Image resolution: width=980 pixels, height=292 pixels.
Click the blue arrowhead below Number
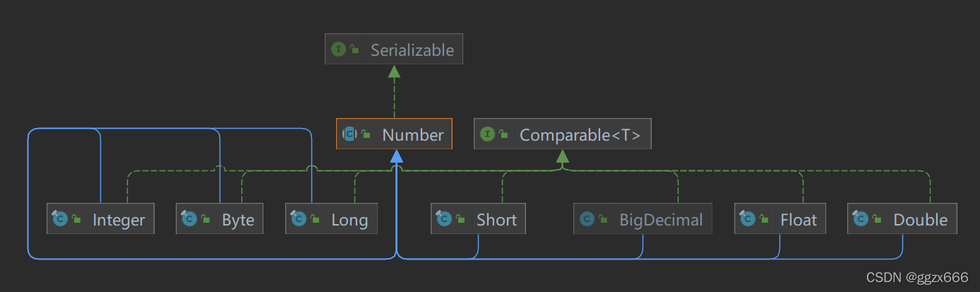click(x=396, y=156)
